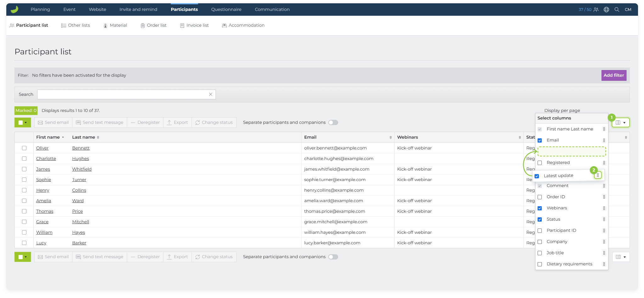This screenshot has width=644, height=298.
Task: Click the search magnifier icon in header
Action: 617,9
